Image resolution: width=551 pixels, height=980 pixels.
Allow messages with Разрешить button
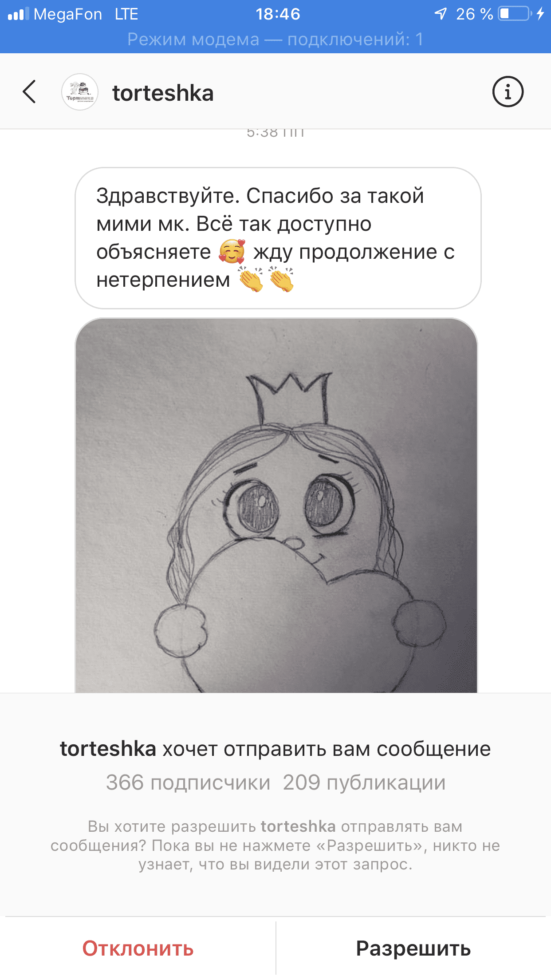pos(413,948)
